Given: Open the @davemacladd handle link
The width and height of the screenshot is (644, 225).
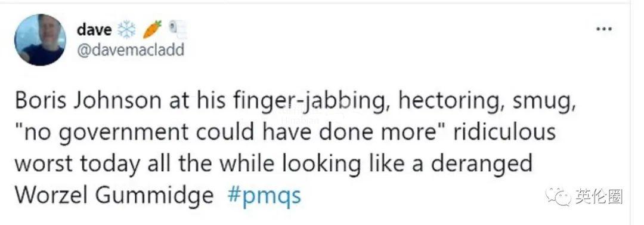Looking at the screenshot, I should [x=131, y=50].
